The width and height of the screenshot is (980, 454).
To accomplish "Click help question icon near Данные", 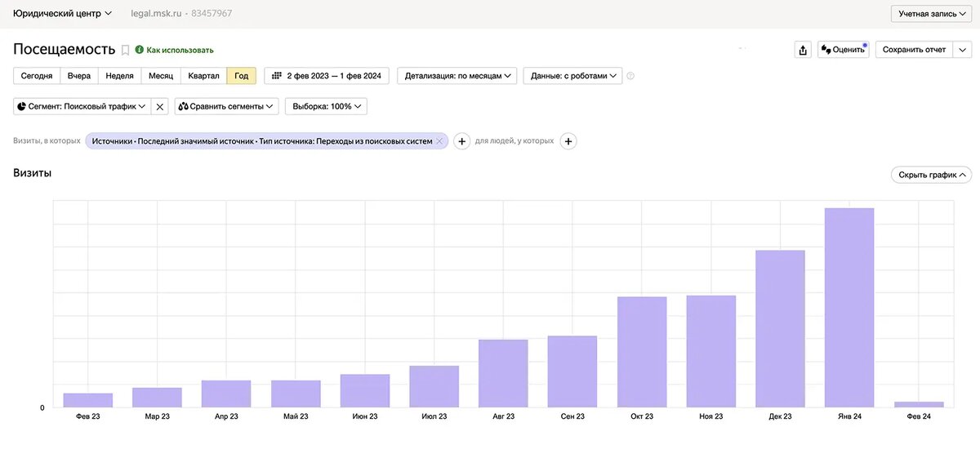I will (x=630, y=76).
